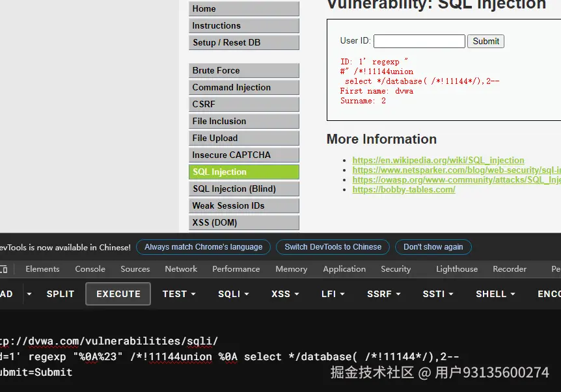This screenshot has width=561, height=392.
Task: Click the 'Surname: 2' result text
Action: [x=363, y=100]
